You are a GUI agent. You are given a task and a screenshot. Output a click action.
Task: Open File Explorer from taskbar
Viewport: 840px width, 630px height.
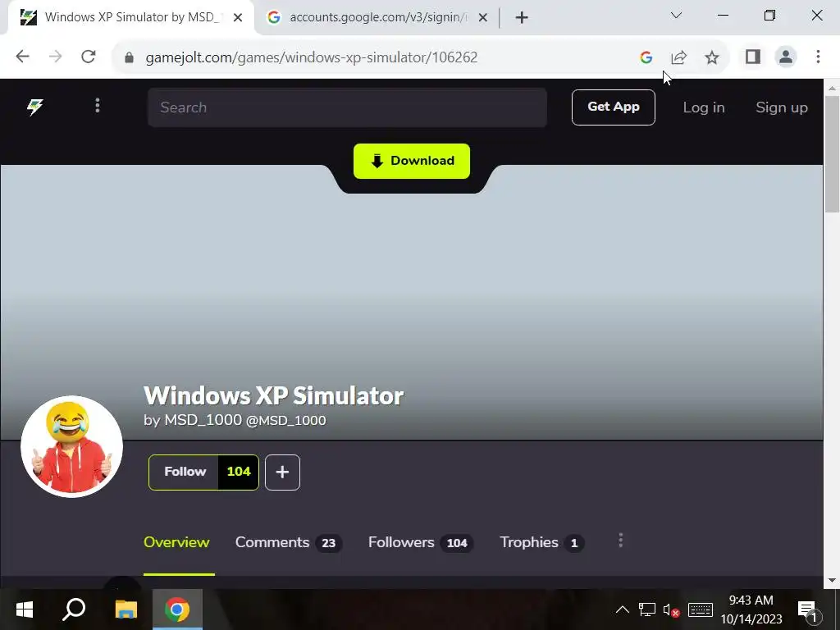[x=126, y=609]
